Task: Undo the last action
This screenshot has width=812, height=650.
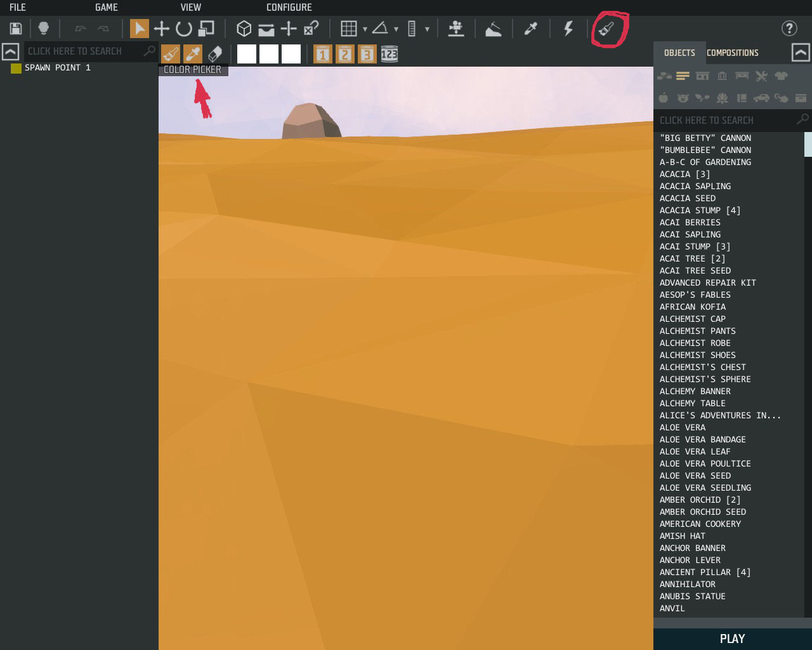Action: click(x=81, y=29)
